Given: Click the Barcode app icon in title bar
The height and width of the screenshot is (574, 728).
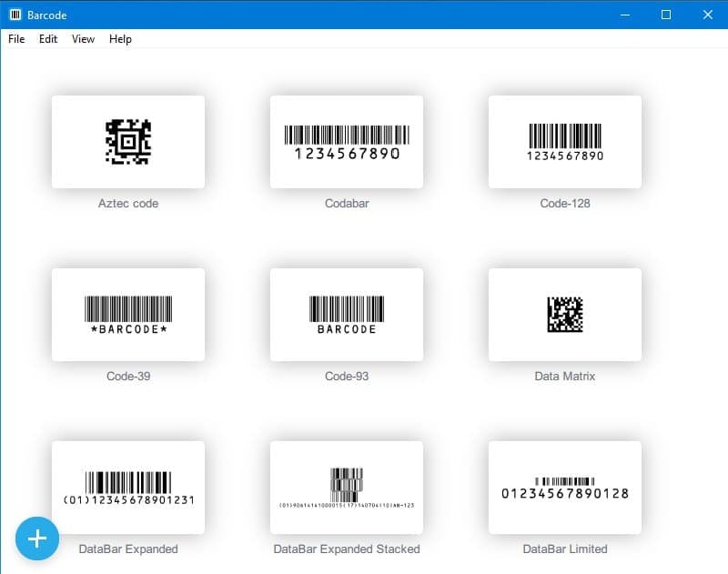Looking at the screenshot, I should [15, 15].
